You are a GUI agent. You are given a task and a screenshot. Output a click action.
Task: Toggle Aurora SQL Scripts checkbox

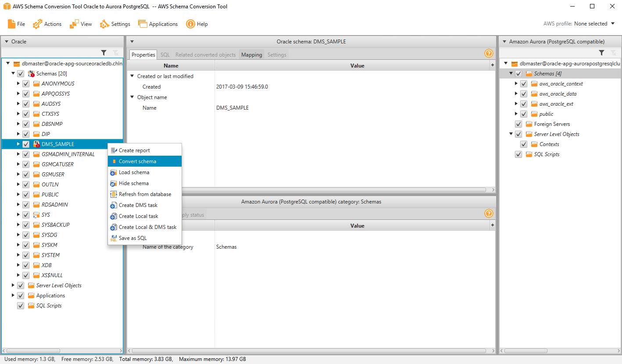click(518, 154)
